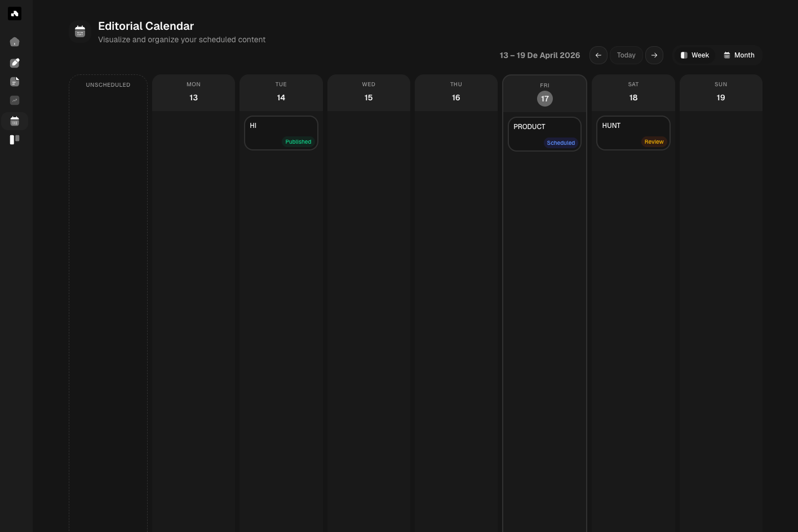Click the Editorial Calendar header icon
798x532 pixels.
click(x=80, y=32)
